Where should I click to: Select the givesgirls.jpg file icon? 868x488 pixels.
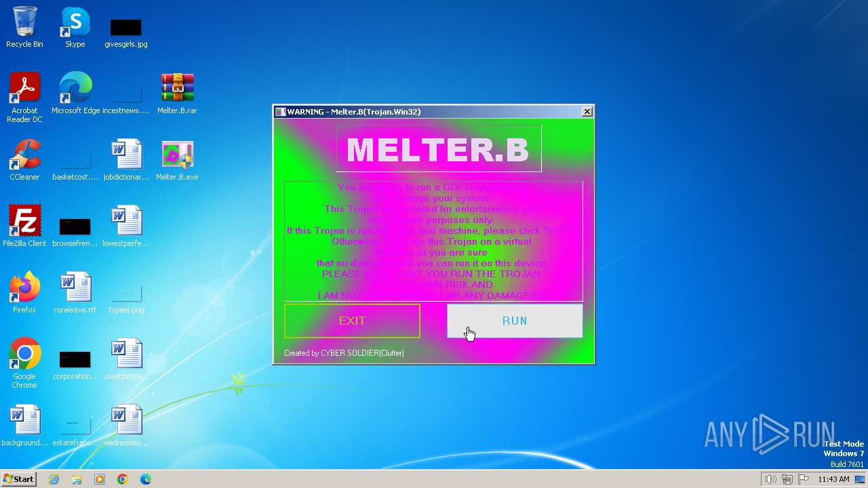tap(126, 33)
